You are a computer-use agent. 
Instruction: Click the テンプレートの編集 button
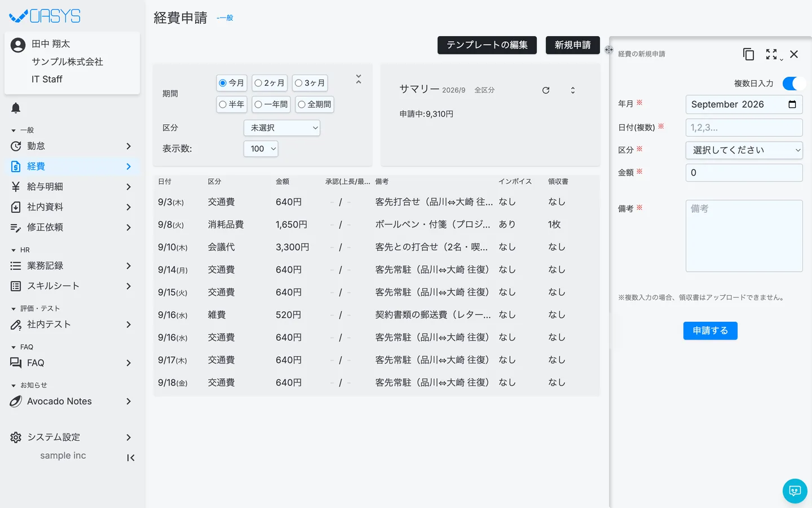tap(487, 45)
